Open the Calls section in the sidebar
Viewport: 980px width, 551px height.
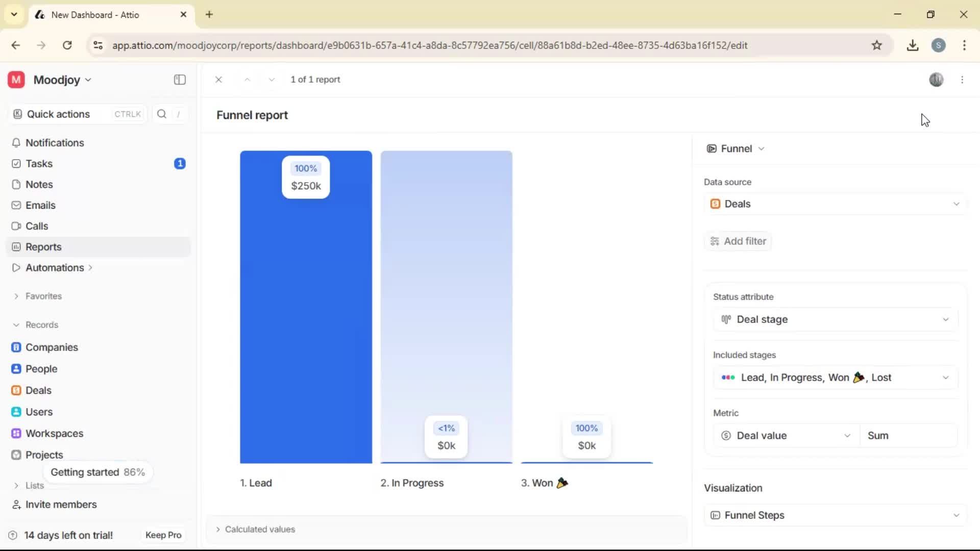(x=36, y=226)
